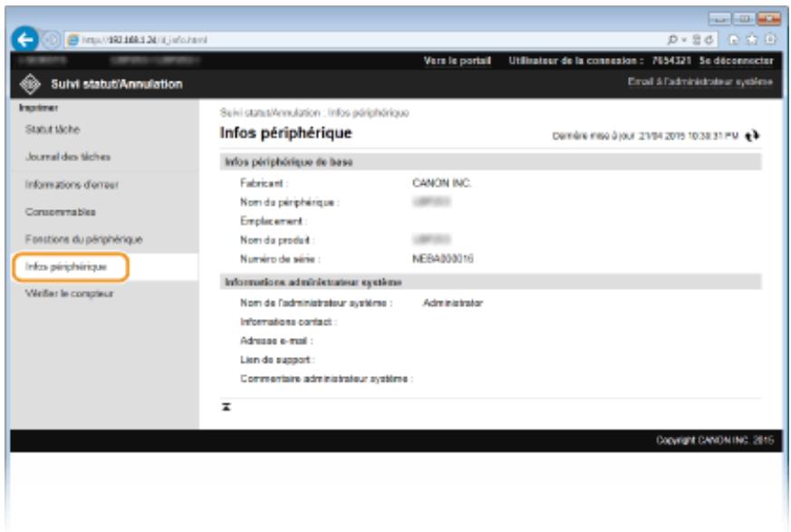Click the Copyright CANON INC. 2015 footer
791x532 pixels.
pyautogui.click(x=714, y=440)
